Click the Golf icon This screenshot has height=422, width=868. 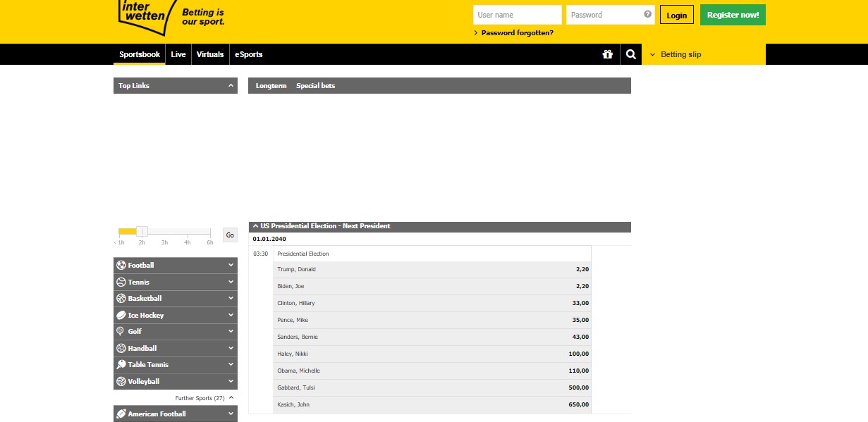point(121,331)
